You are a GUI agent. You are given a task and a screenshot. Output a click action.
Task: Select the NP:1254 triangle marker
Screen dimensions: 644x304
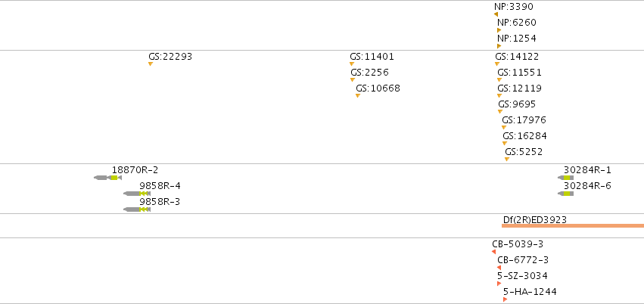coord(499,46)
